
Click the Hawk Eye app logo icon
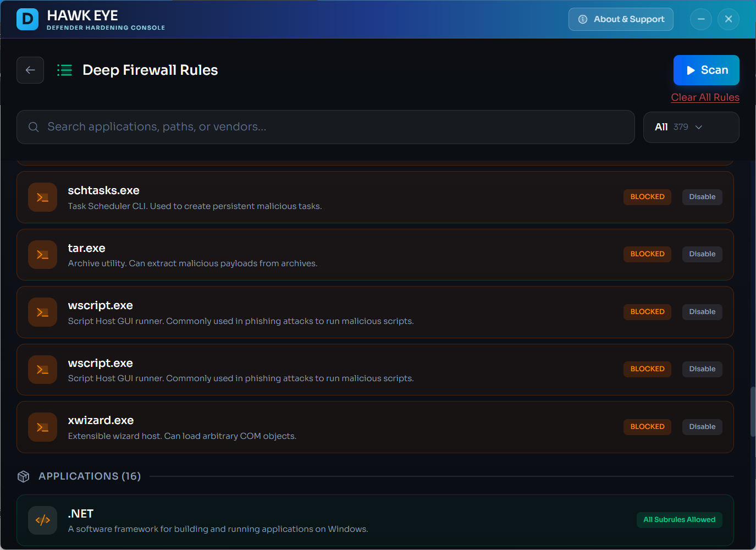27,19
